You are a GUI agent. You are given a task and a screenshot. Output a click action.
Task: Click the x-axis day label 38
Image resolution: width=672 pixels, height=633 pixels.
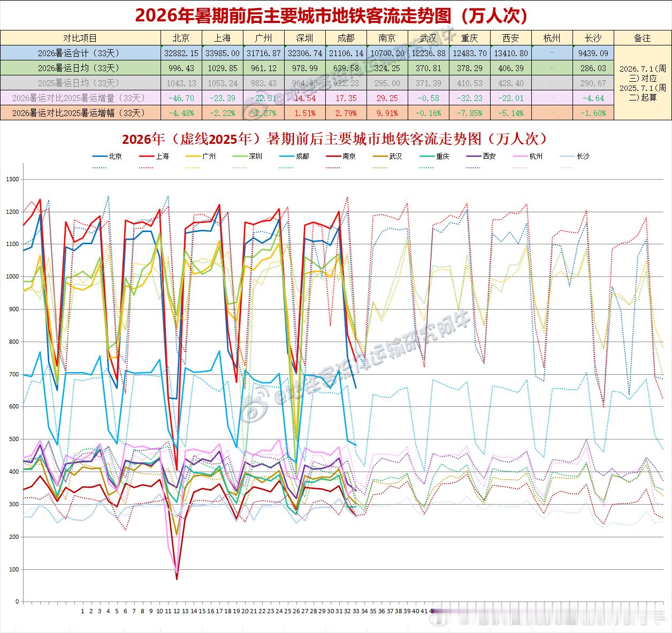click(x=399, y=611)
